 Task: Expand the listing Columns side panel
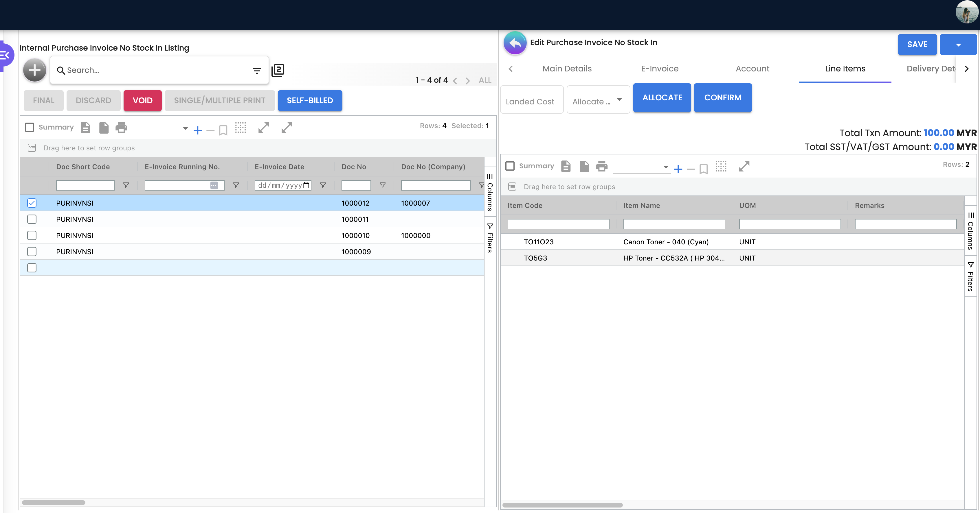[490, 191]
